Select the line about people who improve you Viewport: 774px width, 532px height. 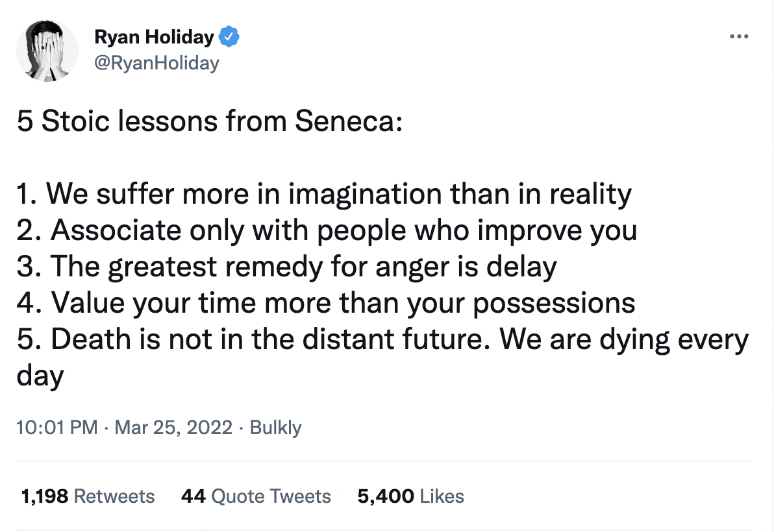pos(327,230)
